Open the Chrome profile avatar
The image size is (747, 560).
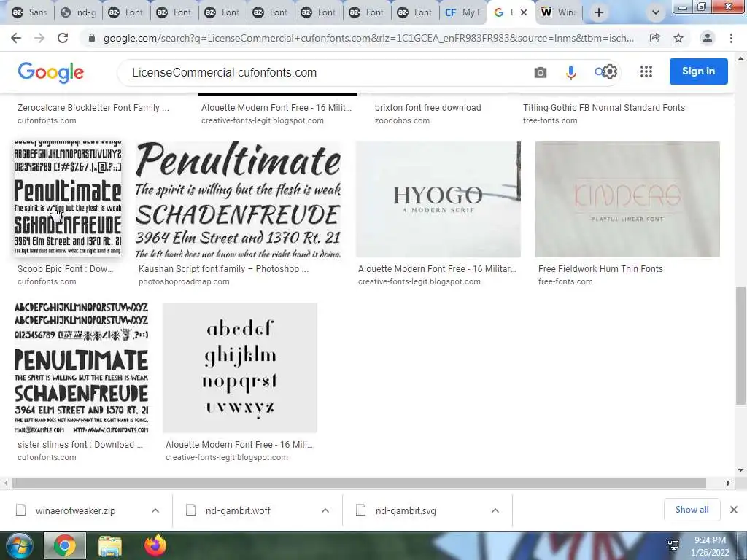[708, 38]
